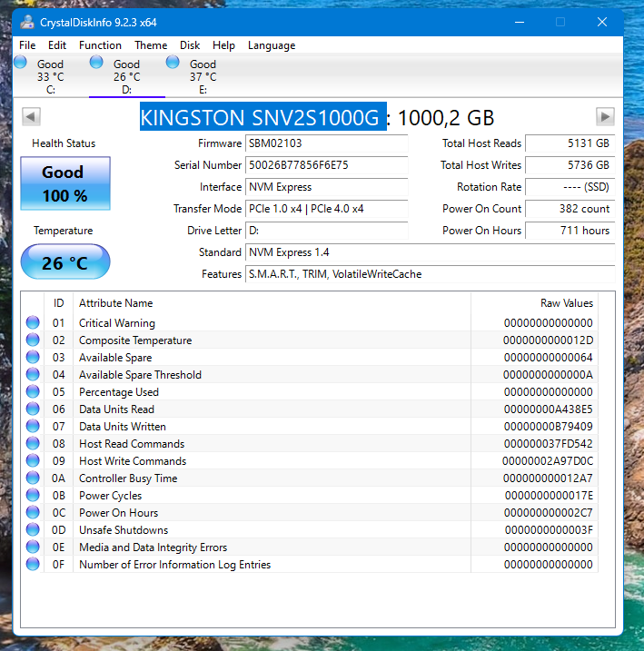Click raw value 00000002A97D0C

[548, 461]
